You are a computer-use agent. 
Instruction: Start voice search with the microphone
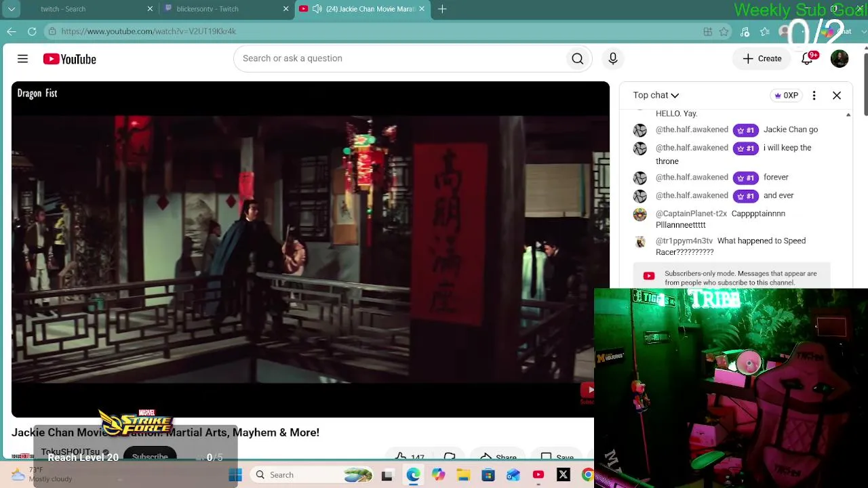pos(613,59)
